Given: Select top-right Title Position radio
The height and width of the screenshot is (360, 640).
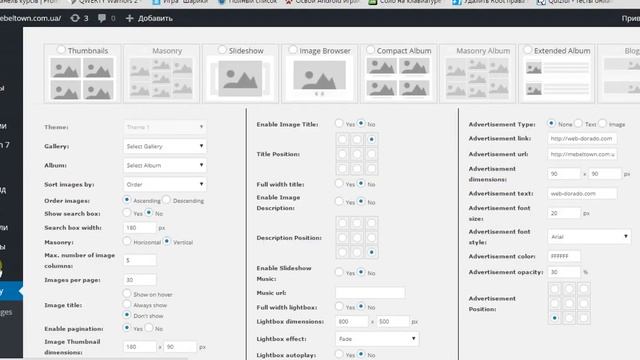Looking at the screenshot, I should coord(371,140).
